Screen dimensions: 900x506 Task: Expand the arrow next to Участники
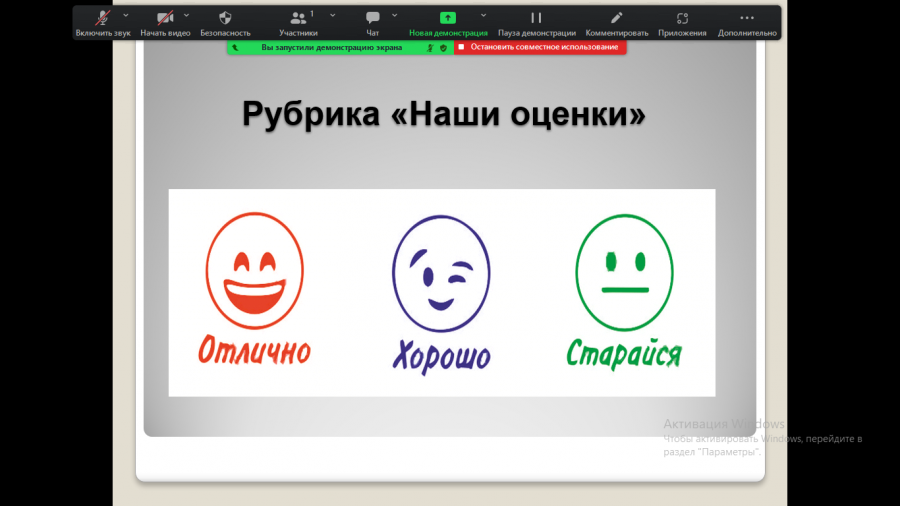333,15
